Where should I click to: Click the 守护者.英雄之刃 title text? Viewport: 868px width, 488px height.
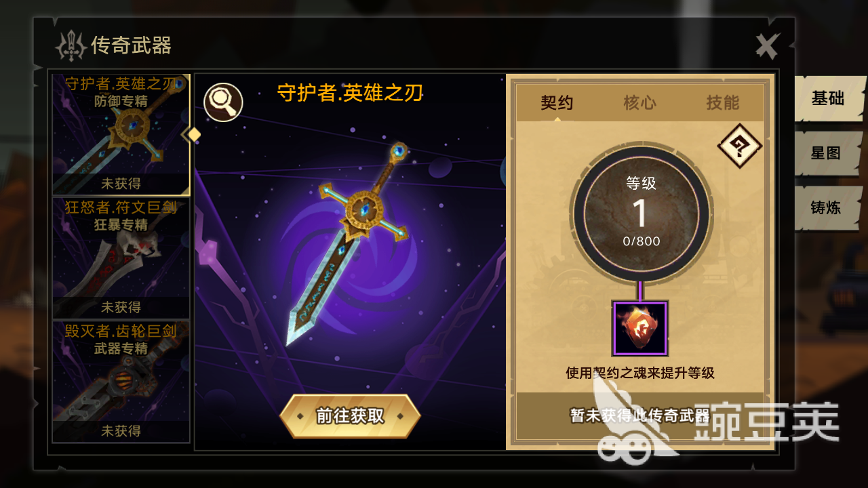coord(351,93)
